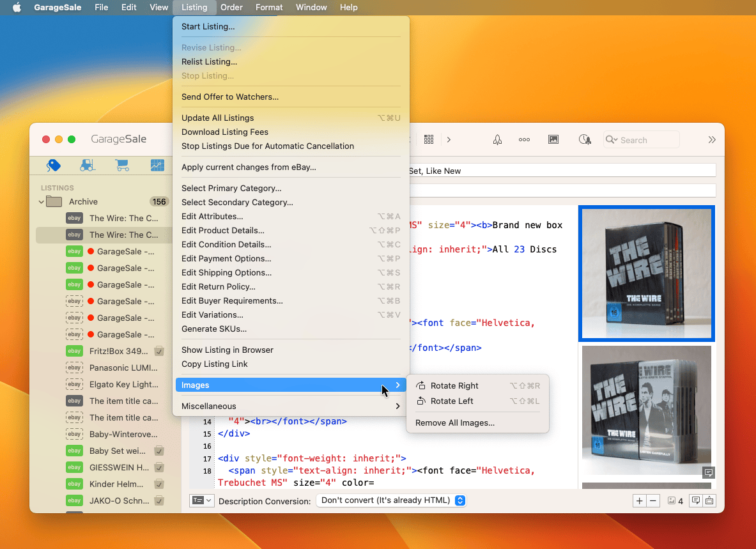Expand the Miscellaneous submenu
The height and width of the screenshot is (549, 756).
(x=291, y=406)
